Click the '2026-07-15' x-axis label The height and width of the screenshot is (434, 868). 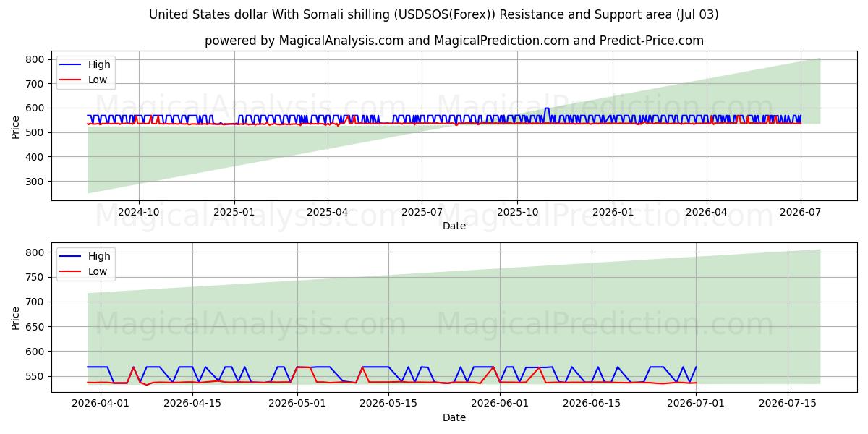point(788,405)
